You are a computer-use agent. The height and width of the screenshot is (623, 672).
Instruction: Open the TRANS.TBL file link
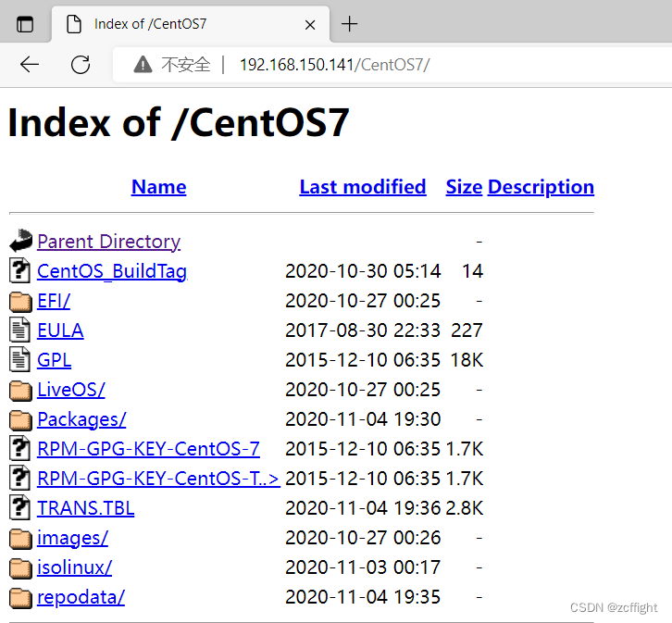click(86, 508)
